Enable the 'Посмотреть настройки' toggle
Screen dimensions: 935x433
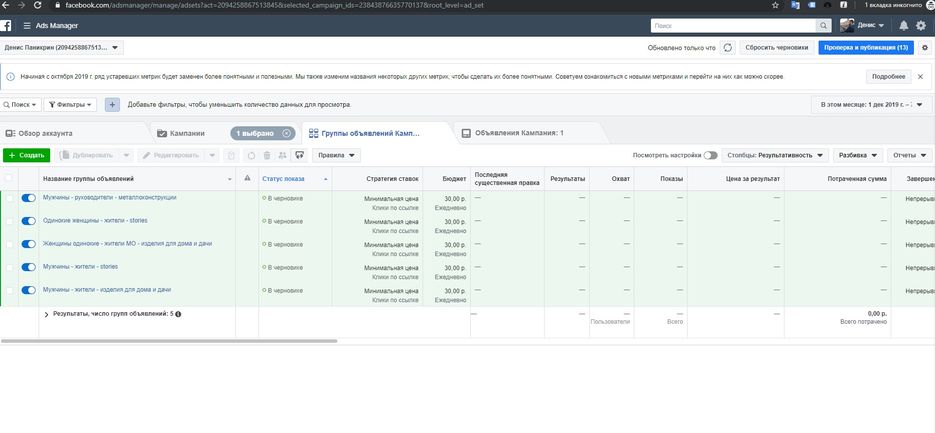tap(710, 155)
